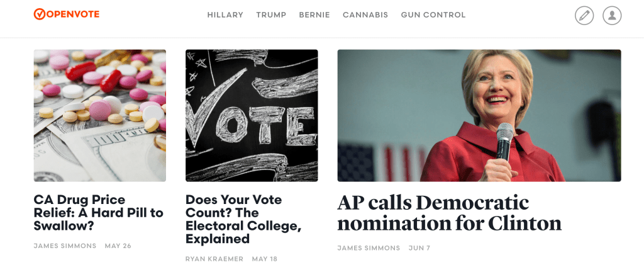Image resolution: width=644 pixels, height=272 pixels.
Task: Open AP calls Democratic nomination headline
Action: coord(449,213)
